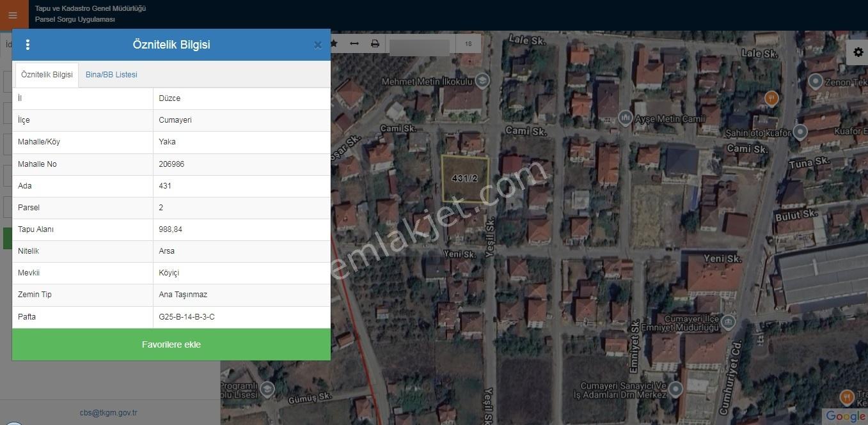This screenshot has width=868, height=425.
Task: Select the Öznitelik Bilgisi tab
Action: pyautogui.click(x=47, y=75)
